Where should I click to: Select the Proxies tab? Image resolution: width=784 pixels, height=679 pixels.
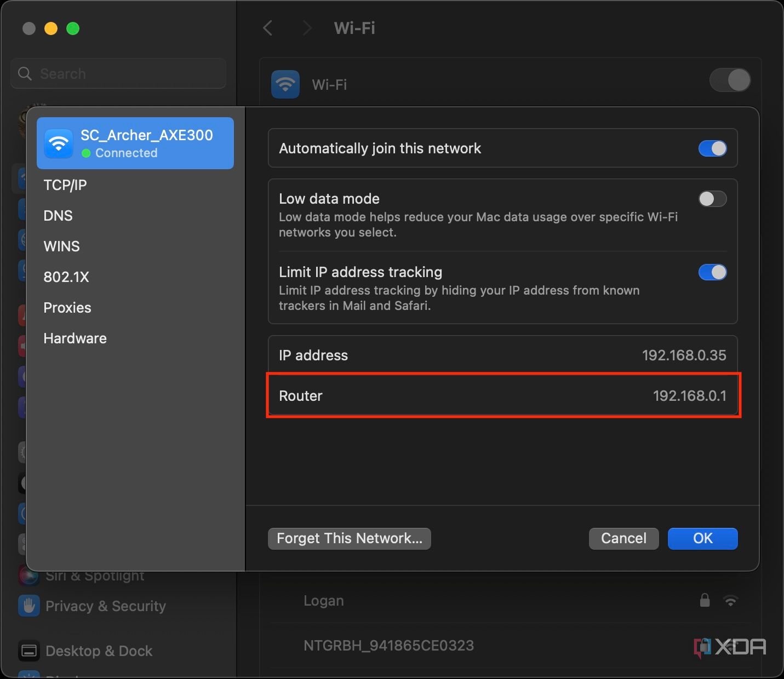67,308
